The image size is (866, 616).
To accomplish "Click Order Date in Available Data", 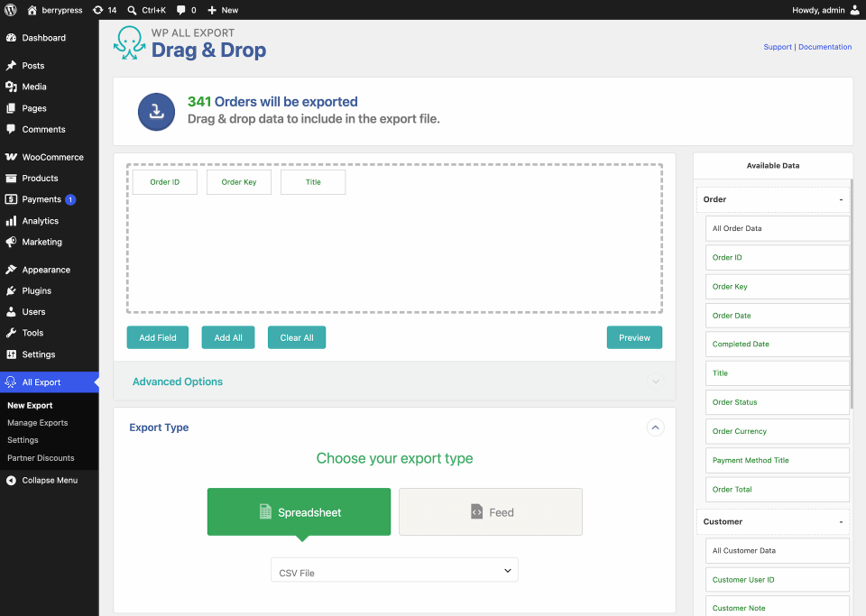I will click(777, 316).
